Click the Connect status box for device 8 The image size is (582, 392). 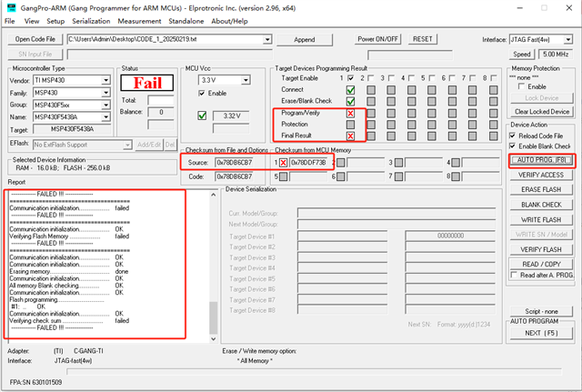493,90
